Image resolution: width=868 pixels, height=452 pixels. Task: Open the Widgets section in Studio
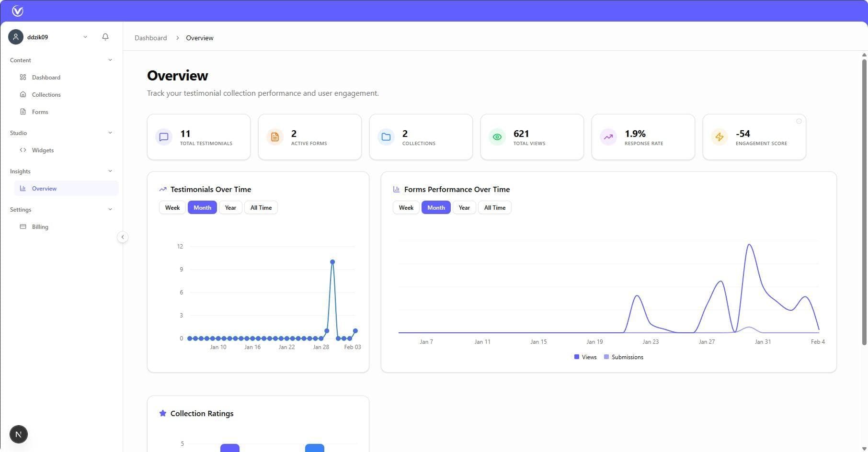click(43, 150)
